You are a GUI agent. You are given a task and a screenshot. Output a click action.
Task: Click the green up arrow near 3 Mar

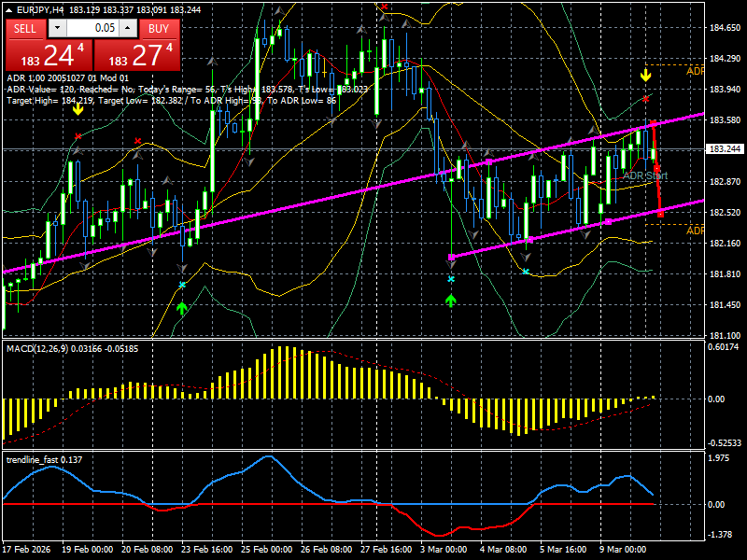451,301
